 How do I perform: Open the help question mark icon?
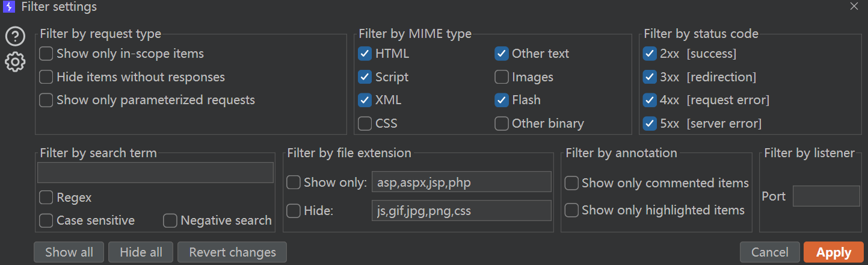15,37
